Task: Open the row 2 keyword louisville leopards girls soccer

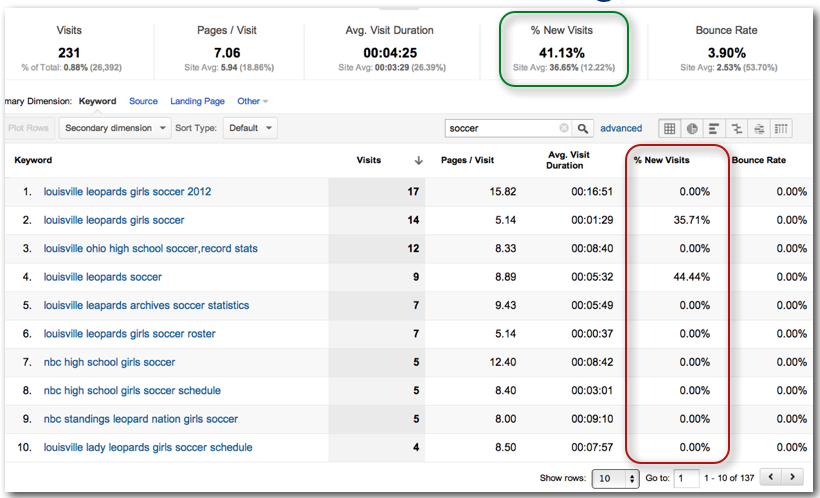Action: (x=114, y=220)
